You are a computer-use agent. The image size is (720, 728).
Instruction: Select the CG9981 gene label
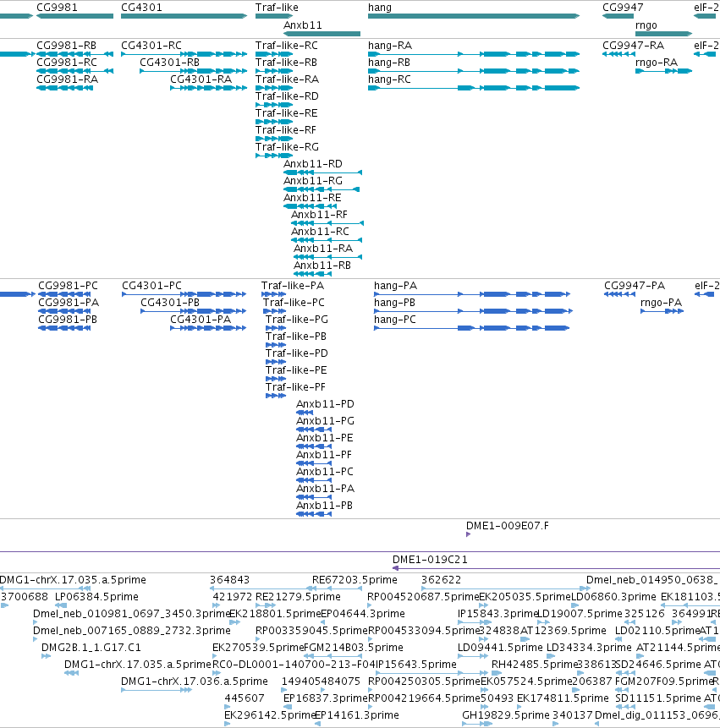(x=57, y=8)
